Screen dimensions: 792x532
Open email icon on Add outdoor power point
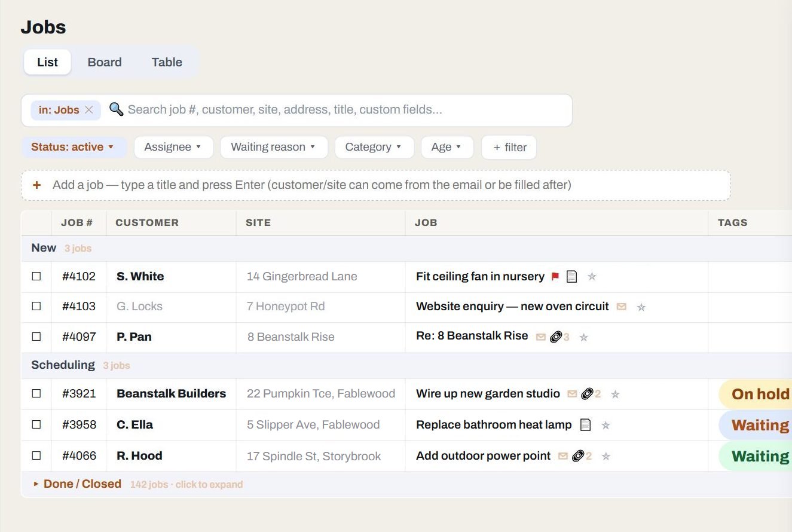coord(562,456)
